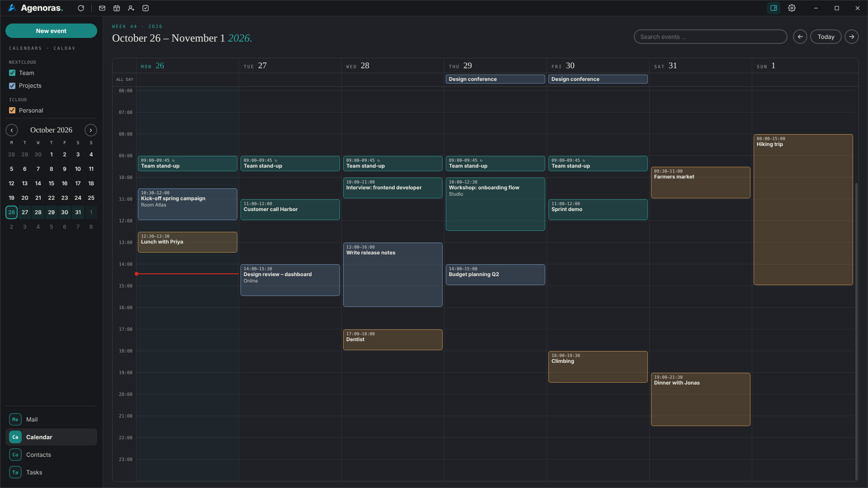Show next month in mini calendar
The width and height of the screenshot is (868, 488).
(91, 130)
